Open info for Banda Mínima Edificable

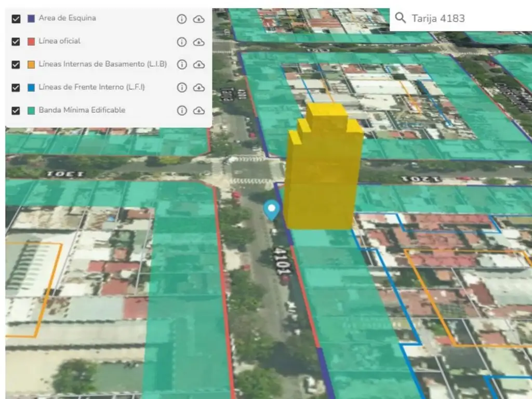[x=182, y=110]
